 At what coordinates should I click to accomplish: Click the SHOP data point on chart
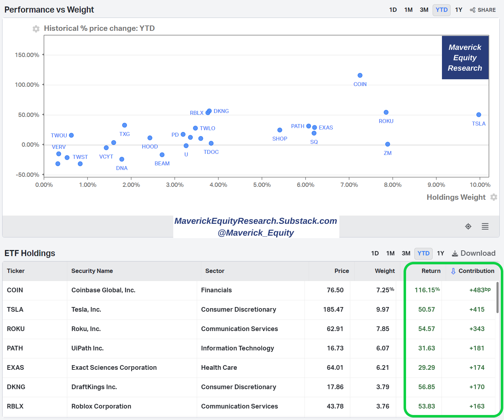[x=280, y=130]
